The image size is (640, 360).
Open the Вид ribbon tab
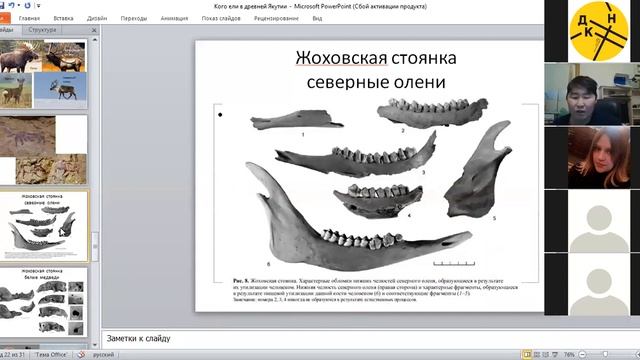click(x=317, y=18)
